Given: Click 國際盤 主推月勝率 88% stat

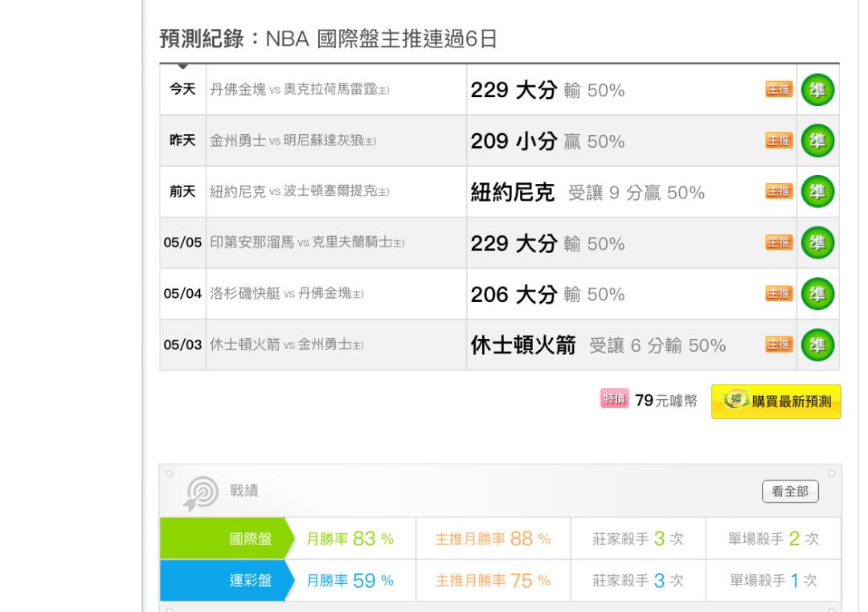Looking at the screenshot, I should [x=492, y=538].
